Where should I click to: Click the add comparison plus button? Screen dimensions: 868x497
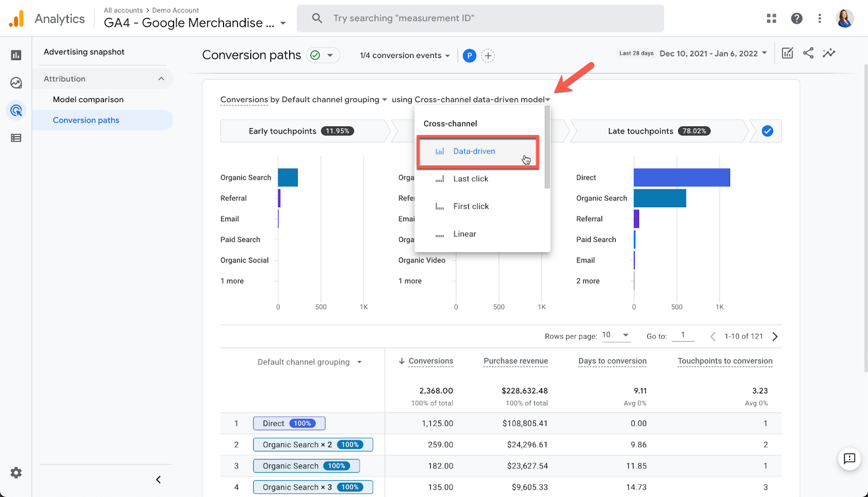click(488, 56)
